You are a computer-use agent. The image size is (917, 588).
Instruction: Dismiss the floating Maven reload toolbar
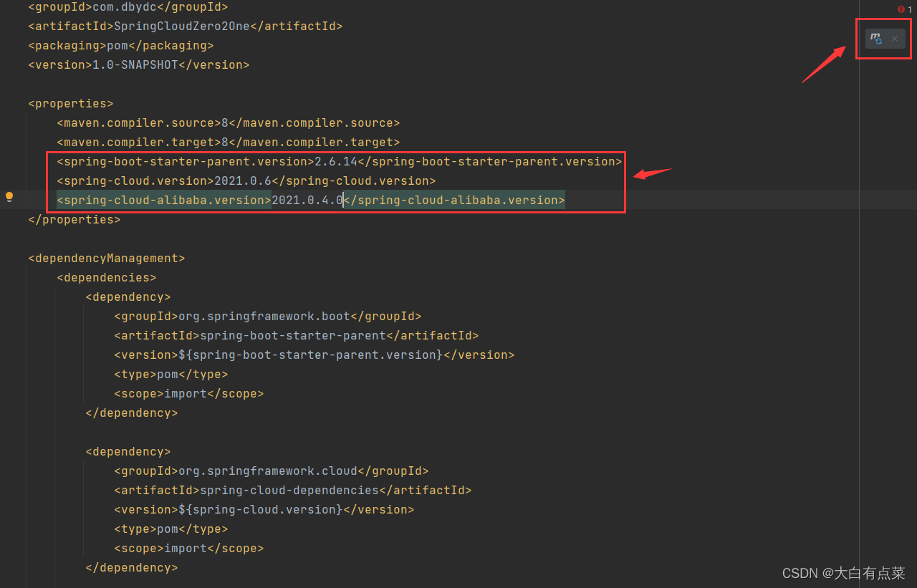pyautogui.click(x=895, y=39)
